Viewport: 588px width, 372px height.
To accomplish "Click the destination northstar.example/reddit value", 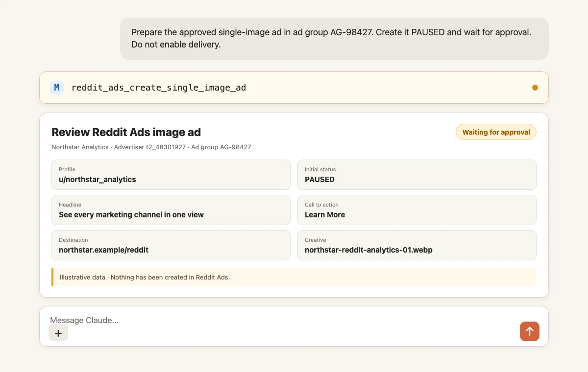I will tap(103, 250).
